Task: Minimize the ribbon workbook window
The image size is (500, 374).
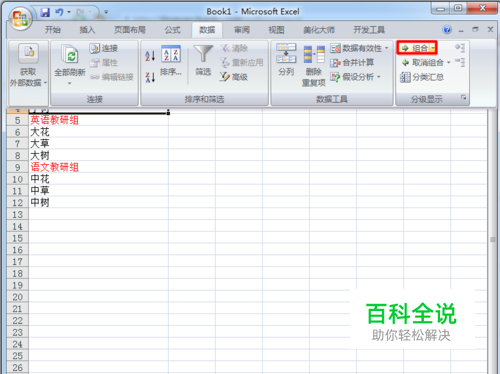Action: (461, 30)
